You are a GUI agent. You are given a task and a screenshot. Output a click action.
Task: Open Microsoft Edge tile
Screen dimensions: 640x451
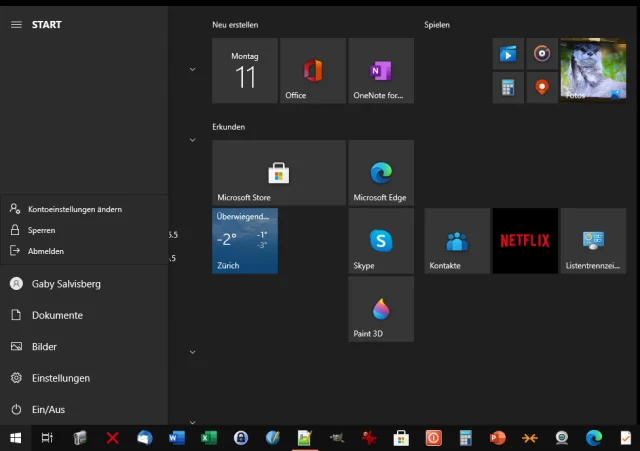pyautogui.click(x=380, y=173)
